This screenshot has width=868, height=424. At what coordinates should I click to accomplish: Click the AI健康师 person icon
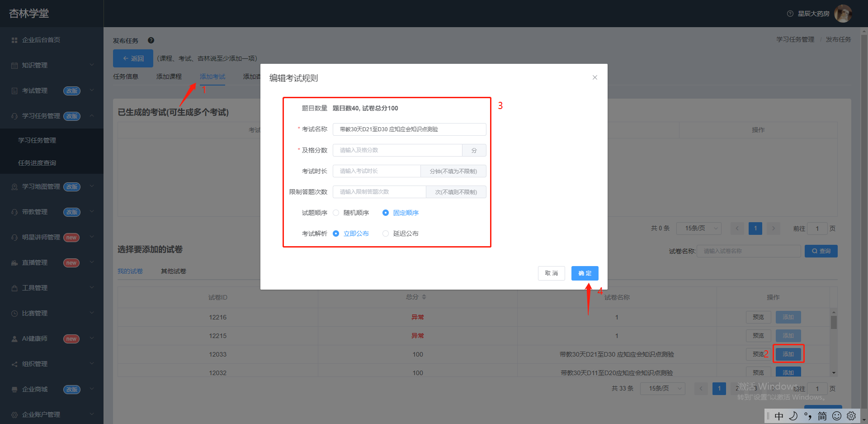coord(14,339)
